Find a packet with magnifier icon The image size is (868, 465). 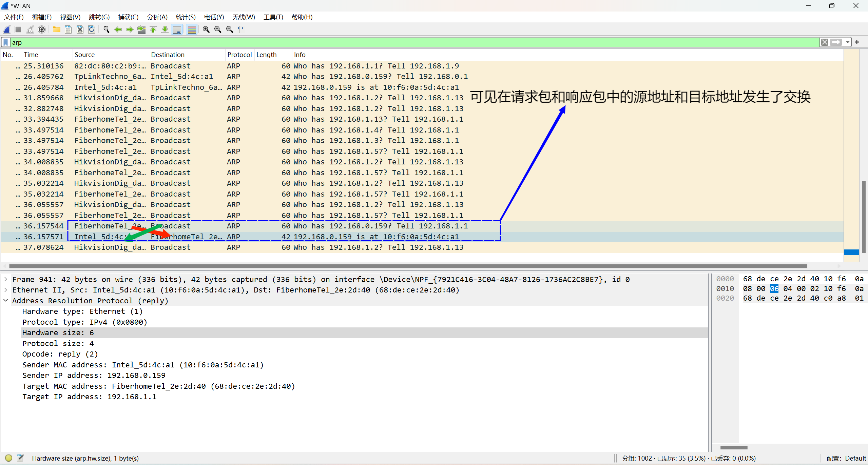pos(107,30)
